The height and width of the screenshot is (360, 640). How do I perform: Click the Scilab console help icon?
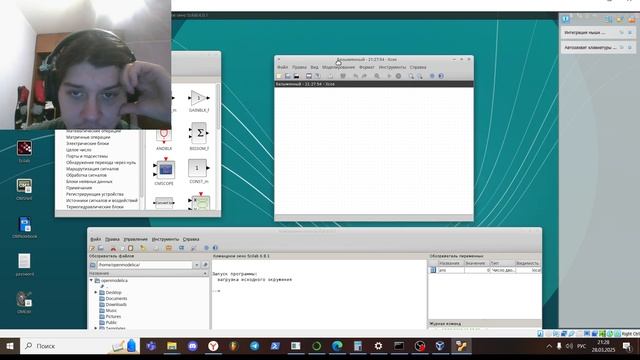(x=215, y=248)
